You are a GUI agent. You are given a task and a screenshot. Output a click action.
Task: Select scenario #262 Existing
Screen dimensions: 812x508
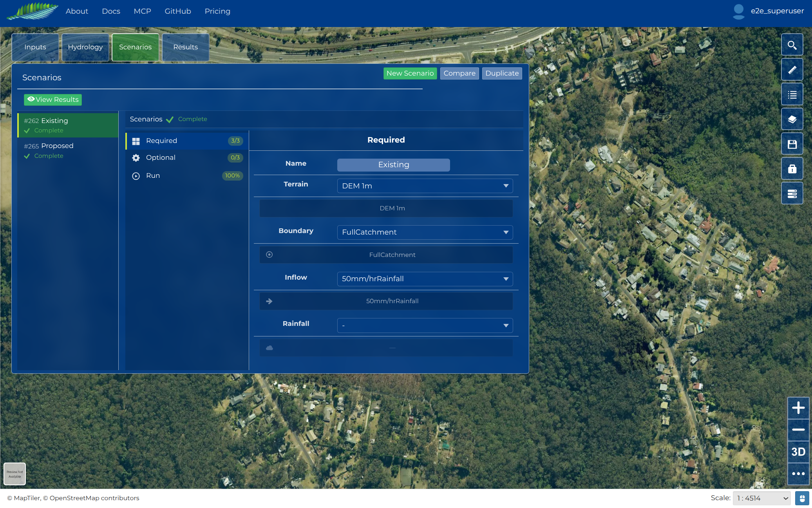click(x=68, y=125)
